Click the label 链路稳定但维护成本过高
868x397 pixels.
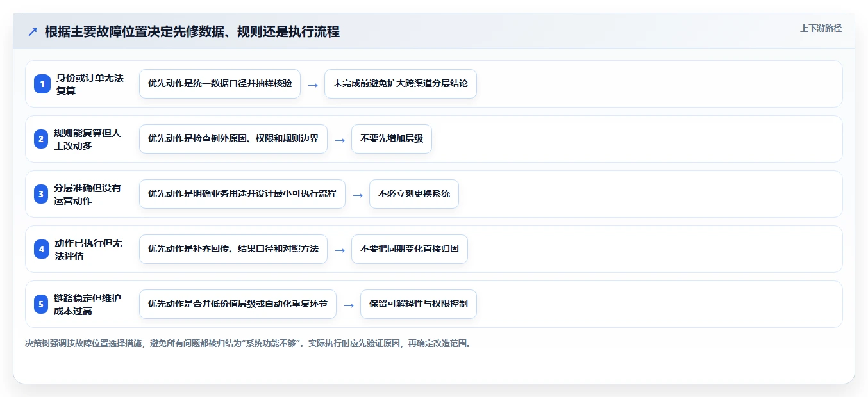(88, 304)
